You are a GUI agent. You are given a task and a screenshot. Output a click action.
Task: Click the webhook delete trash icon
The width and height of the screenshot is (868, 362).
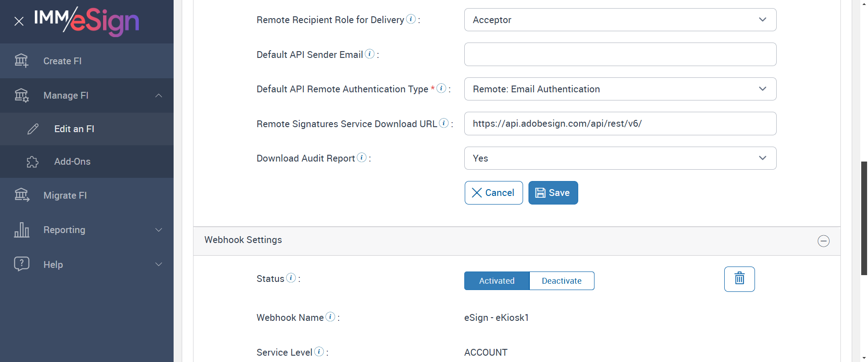739,279
